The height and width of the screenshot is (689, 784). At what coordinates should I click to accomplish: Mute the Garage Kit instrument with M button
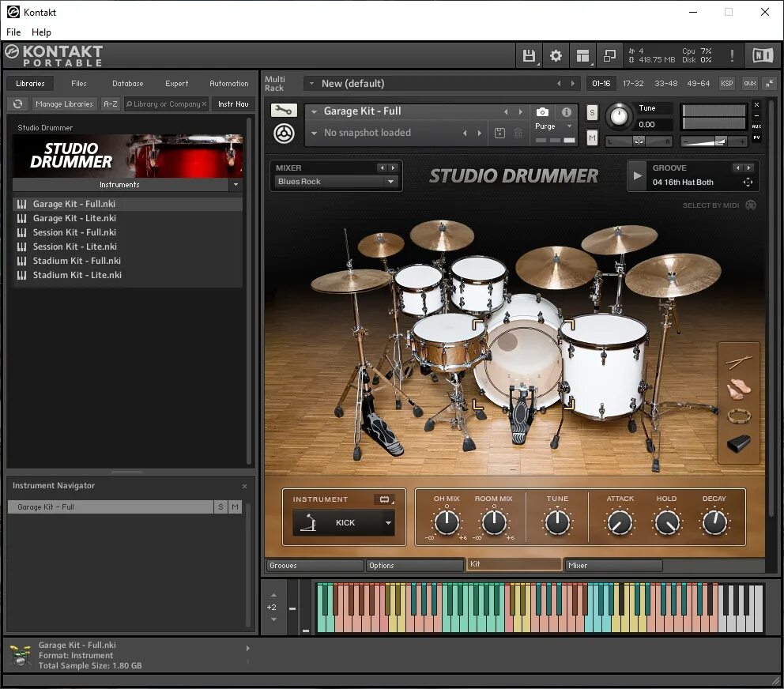coord(592,137)
